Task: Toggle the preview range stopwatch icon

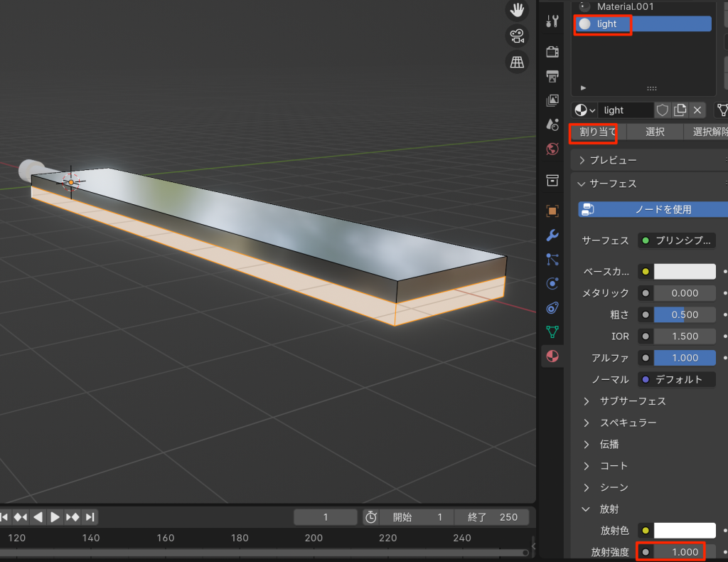Action: 370,517
